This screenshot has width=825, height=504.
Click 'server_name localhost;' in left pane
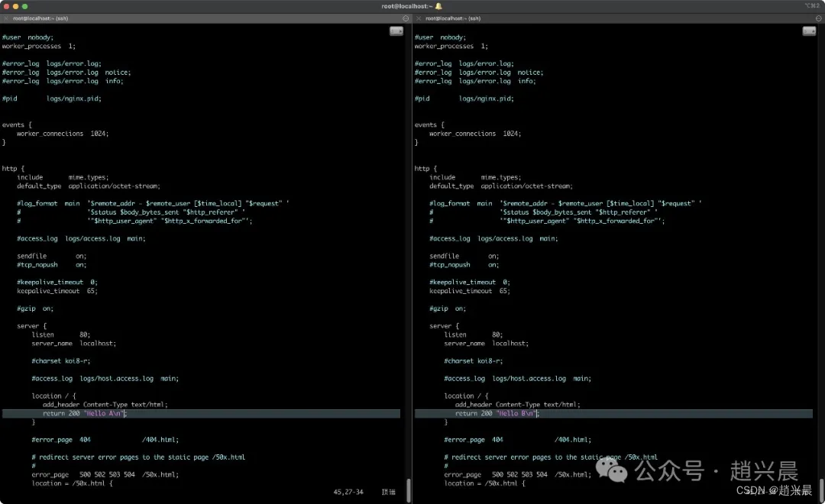pyautogui.click(x=73, y=344)
